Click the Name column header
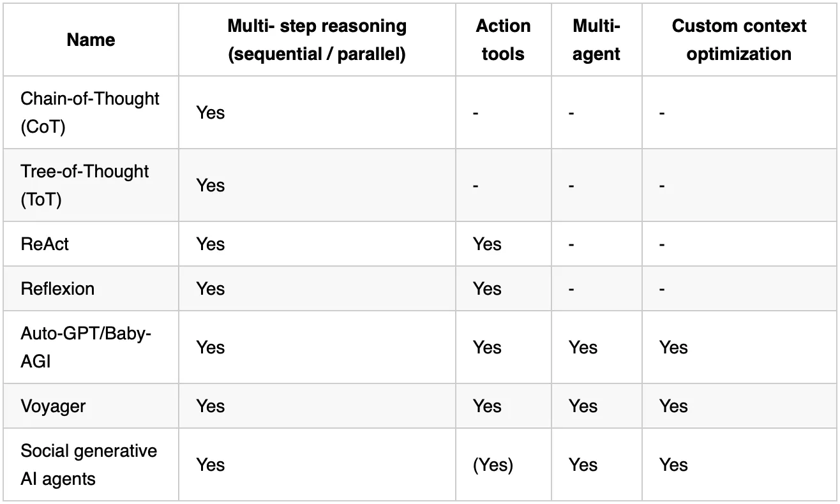 click(x=91, y=40)
